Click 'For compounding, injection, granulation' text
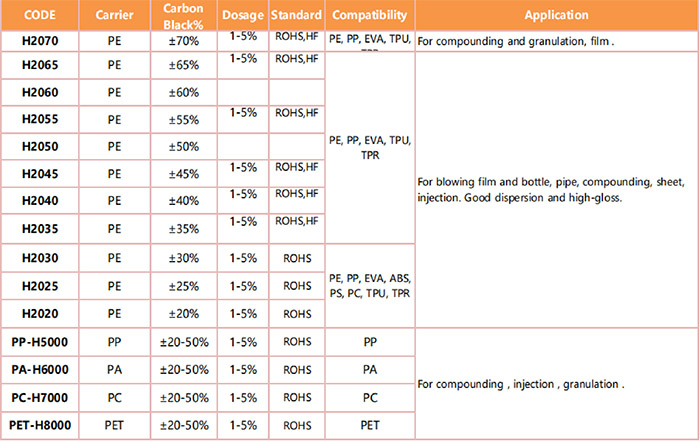 coord(521,384)
